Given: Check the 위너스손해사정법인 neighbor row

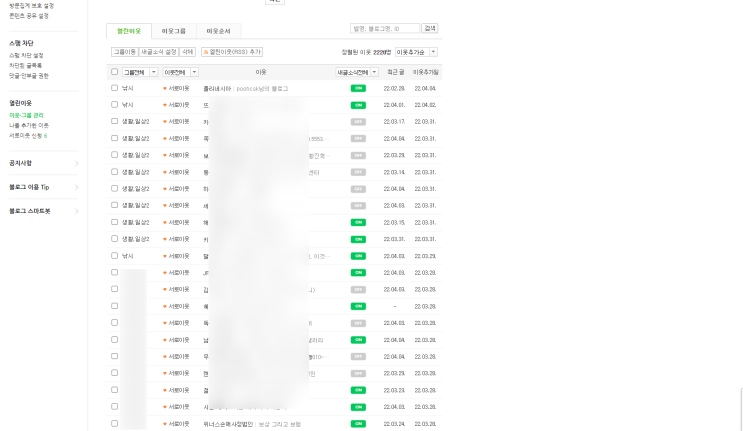Looking at the screenshot, I should coord(114,423).
